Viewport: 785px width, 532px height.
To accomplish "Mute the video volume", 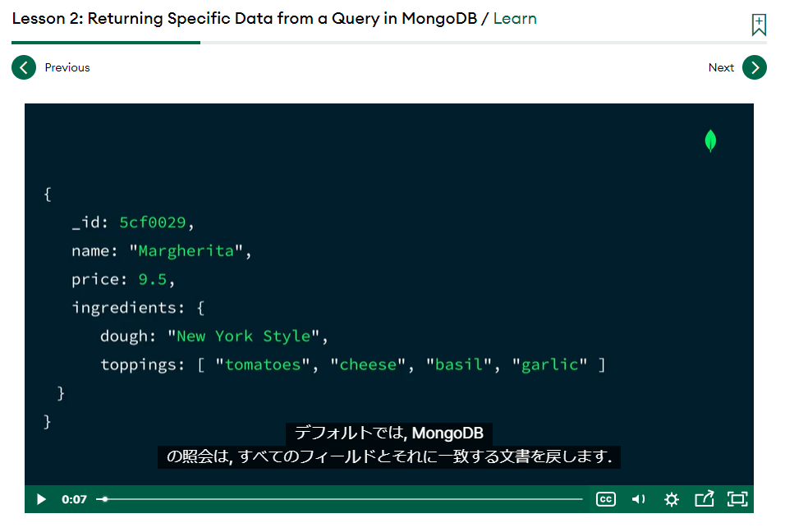I will 638,499.
